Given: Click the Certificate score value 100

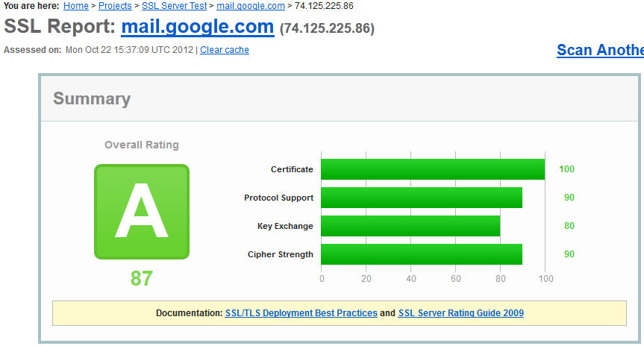Looking at the screenshot, I should pyautogui.click(x=566, y=169).
